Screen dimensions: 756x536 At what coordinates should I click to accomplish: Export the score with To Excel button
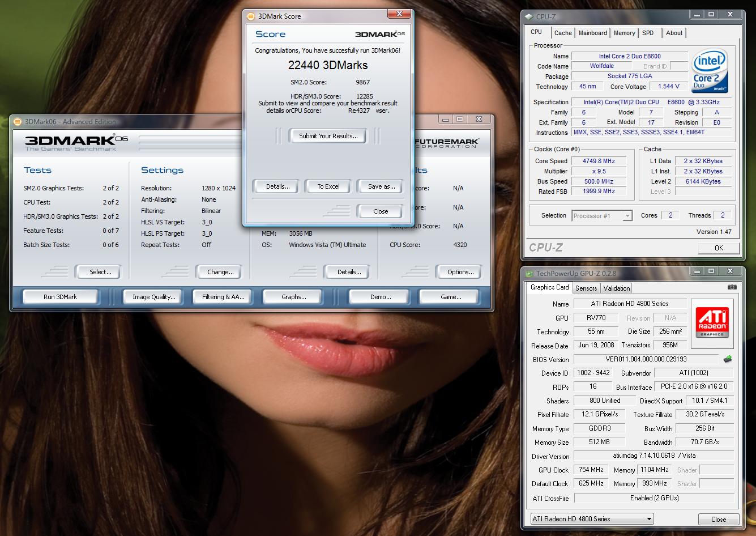coord(328,186)
